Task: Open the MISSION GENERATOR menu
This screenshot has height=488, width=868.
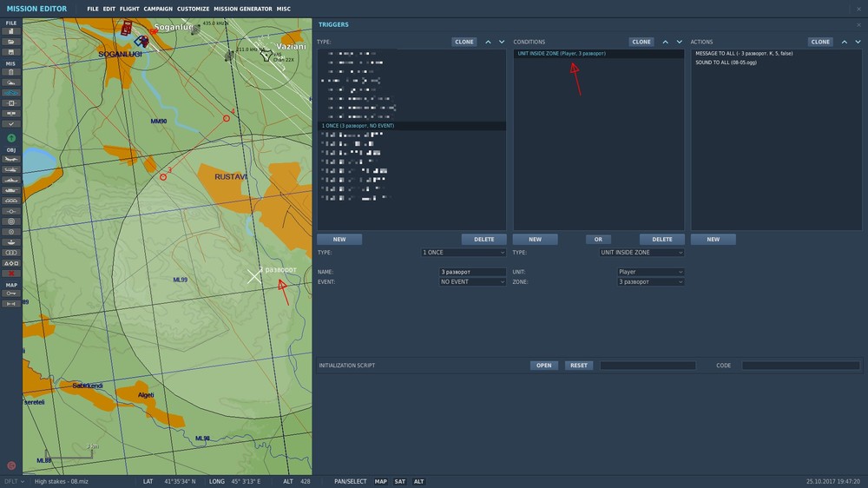Action: point(242,9)
